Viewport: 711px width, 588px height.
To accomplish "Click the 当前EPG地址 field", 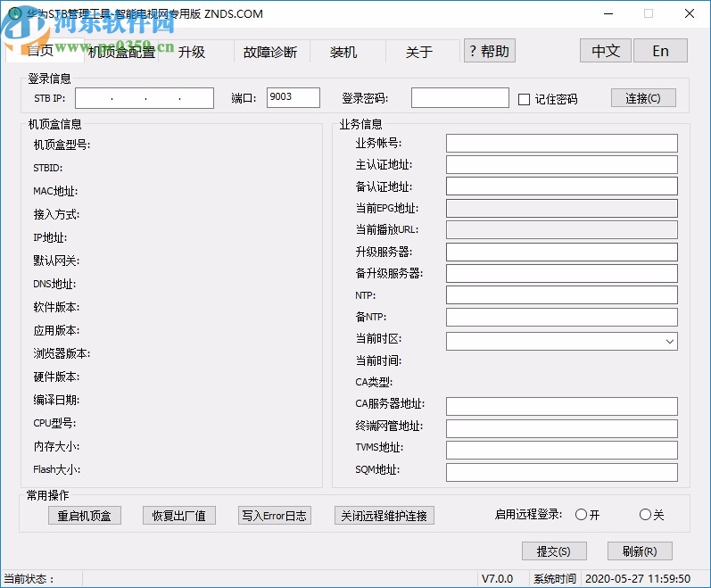I will click(561, 208).
